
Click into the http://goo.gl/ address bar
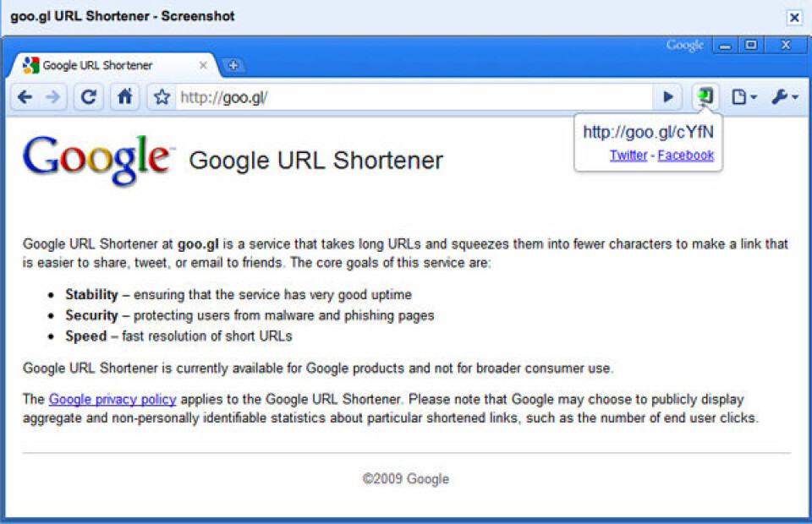[414, 97]
